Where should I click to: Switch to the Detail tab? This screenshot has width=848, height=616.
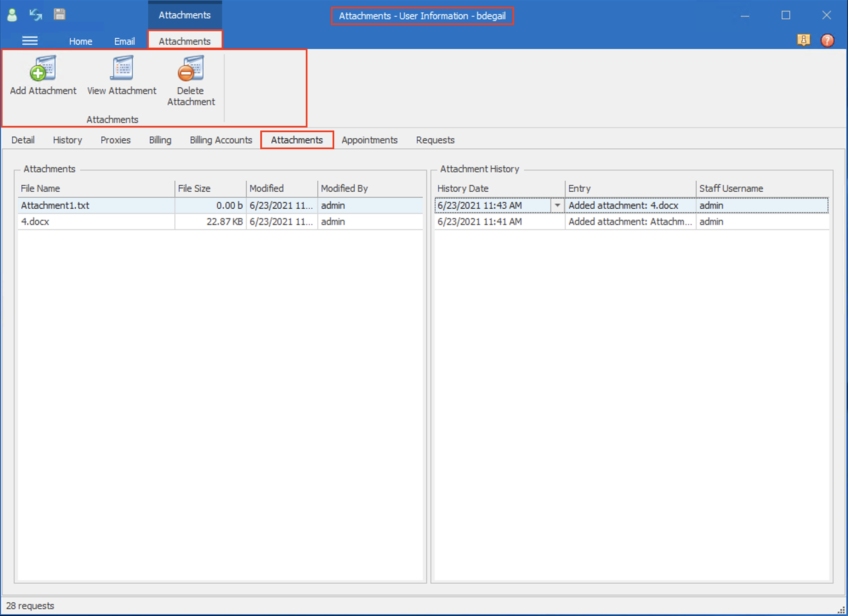click(x=23, y=140)
